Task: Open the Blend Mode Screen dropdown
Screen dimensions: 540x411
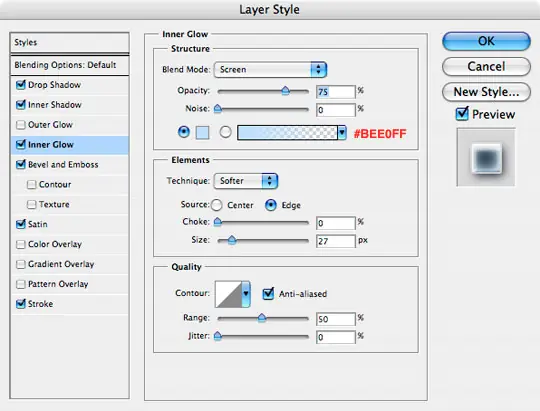Action: (270, 70)
